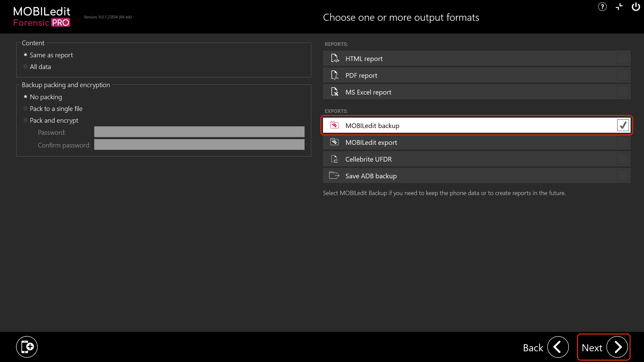Image resolution: width=644 pixels, height=362 pixels.
Task: Click the help question mark icon
Action: click(x=602, y=7)
